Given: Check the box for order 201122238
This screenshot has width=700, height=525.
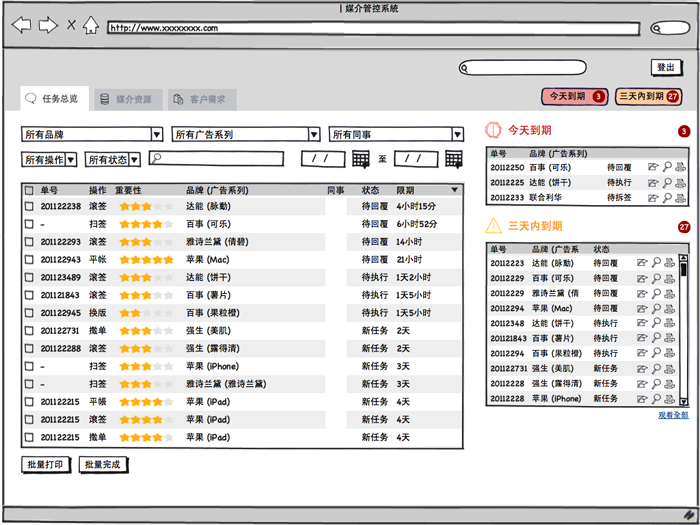Looking at the screenshot, I should (x=29, y=206).
